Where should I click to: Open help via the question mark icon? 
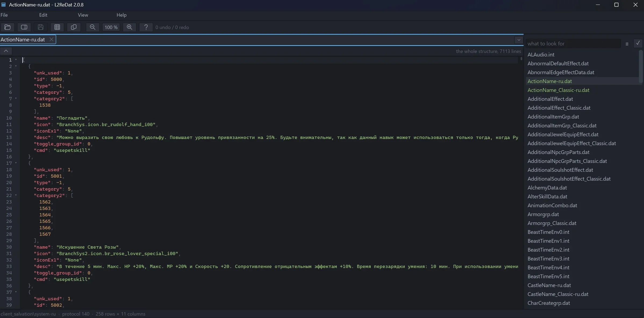click(x=146, y=27)
